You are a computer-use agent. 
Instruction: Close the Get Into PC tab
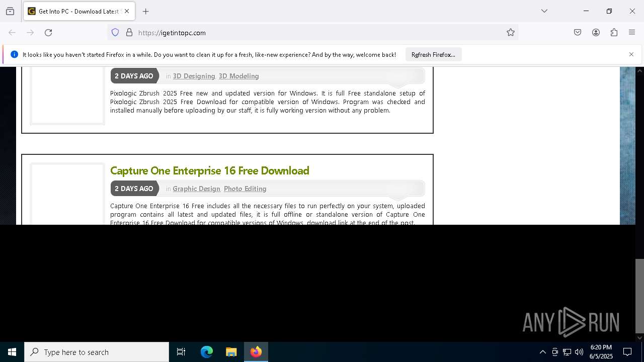(x=127, y=11)
